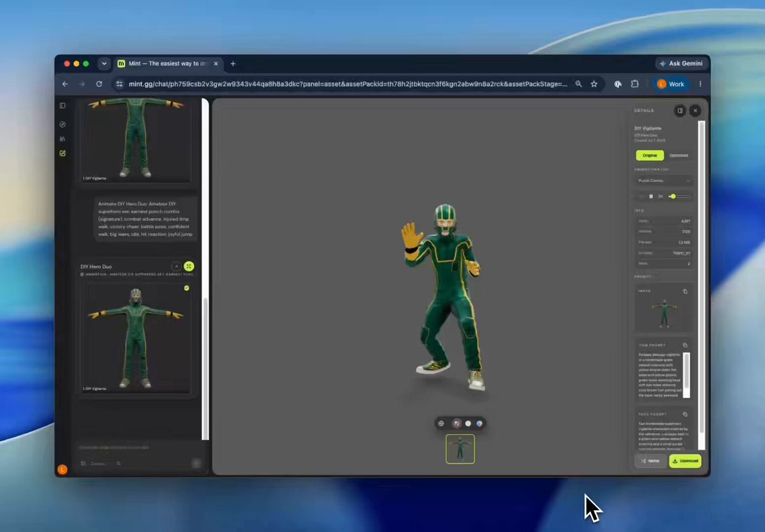Viewport: 765px width, 532px height.
Task: Open the browser extensions puzzle icon
Action: click(x=635, y=84)
